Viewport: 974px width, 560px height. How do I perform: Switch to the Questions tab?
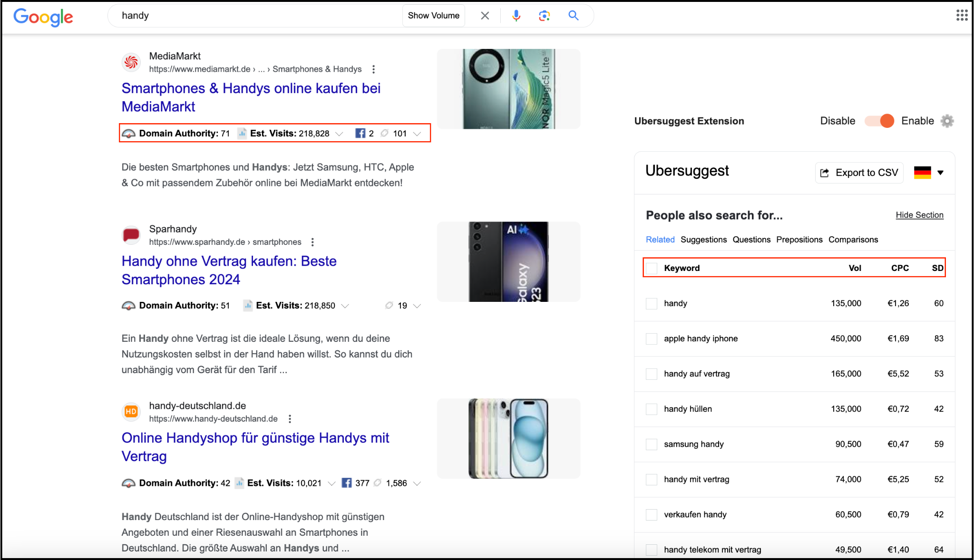point(751,240)
